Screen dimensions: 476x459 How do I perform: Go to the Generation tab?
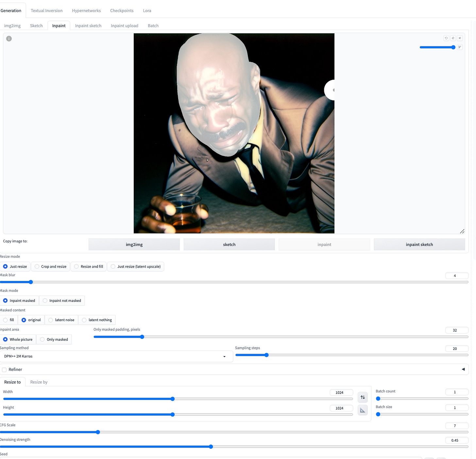[11, 11]
